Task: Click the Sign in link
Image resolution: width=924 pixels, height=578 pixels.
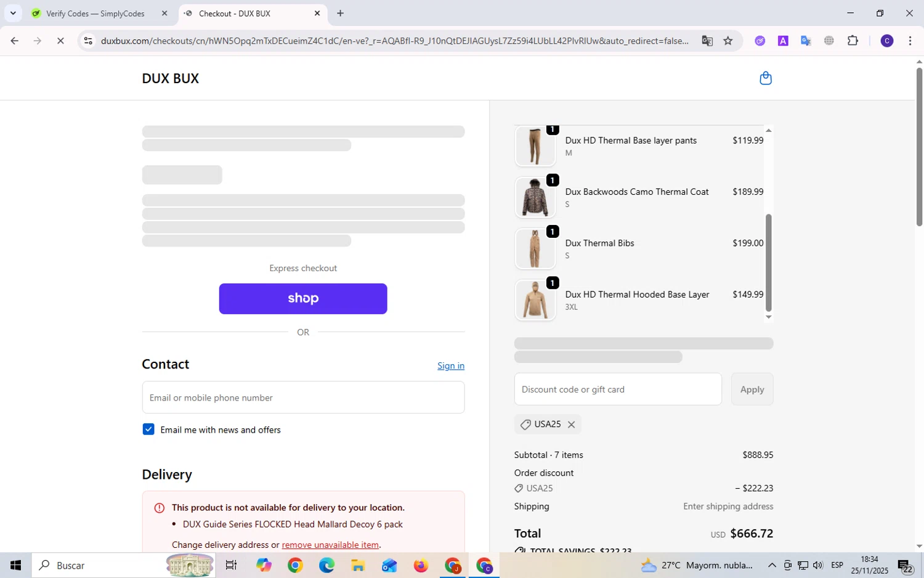Action: 451,365
